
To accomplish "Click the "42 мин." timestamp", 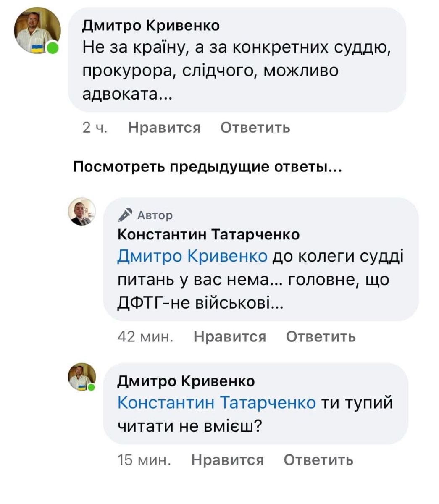I will click(145, 336).
